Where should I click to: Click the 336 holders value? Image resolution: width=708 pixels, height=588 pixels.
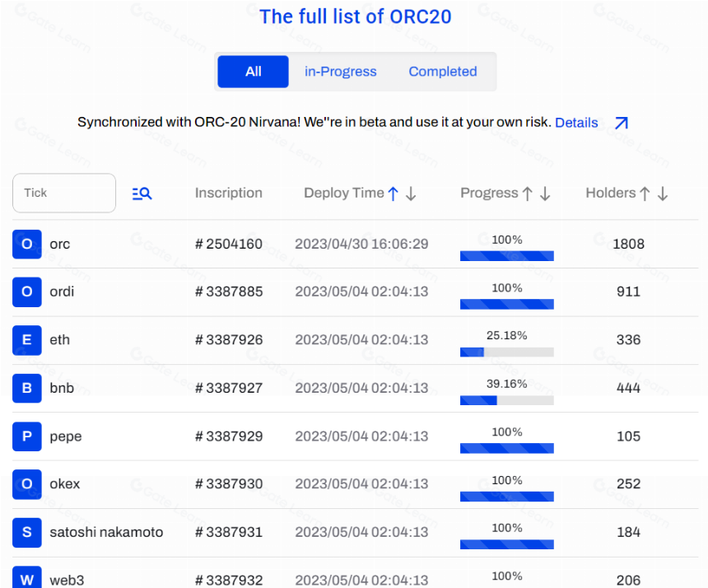click(x=628, y=339)
